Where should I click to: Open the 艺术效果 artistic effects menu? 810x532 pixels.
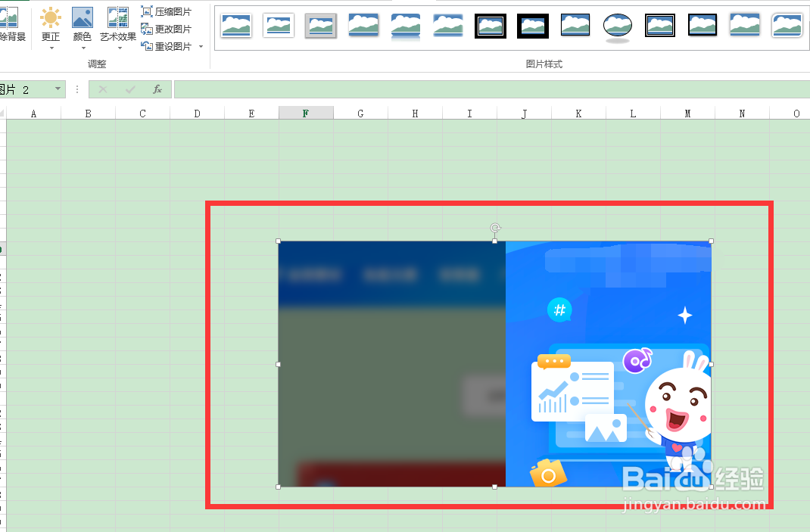tap(118, 29)
